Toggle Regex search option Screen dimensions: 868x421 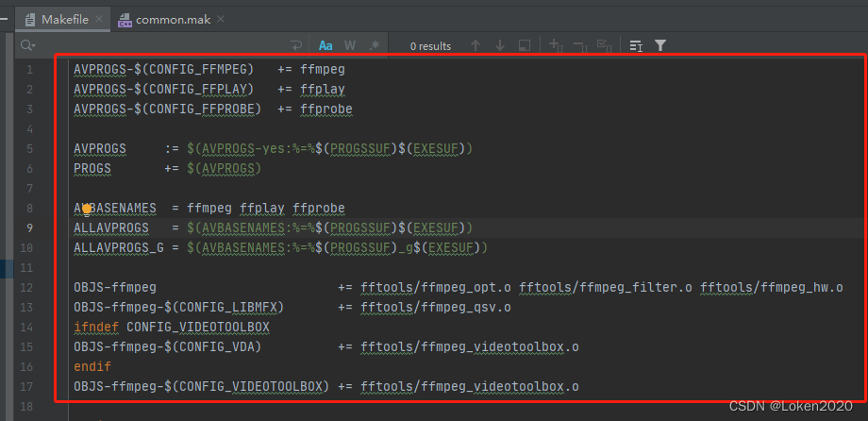point(375,46)
